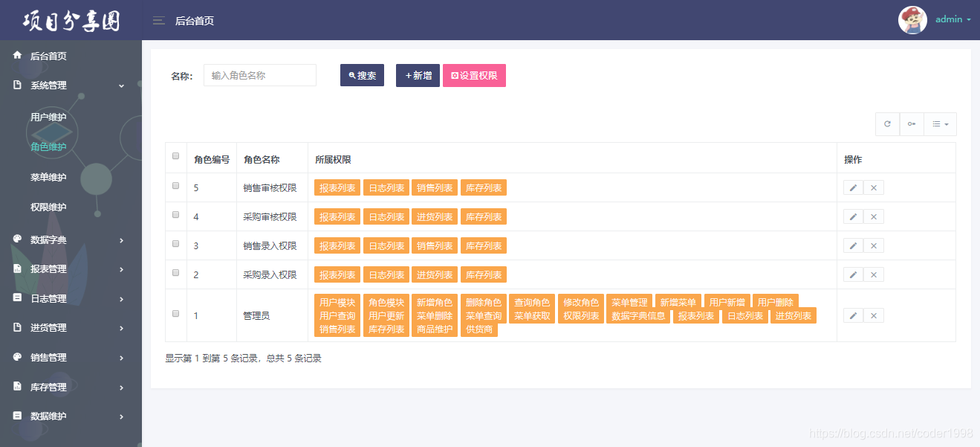Edit role 采购审核权限 with pencil icon
980x447 pixels.
853,216
